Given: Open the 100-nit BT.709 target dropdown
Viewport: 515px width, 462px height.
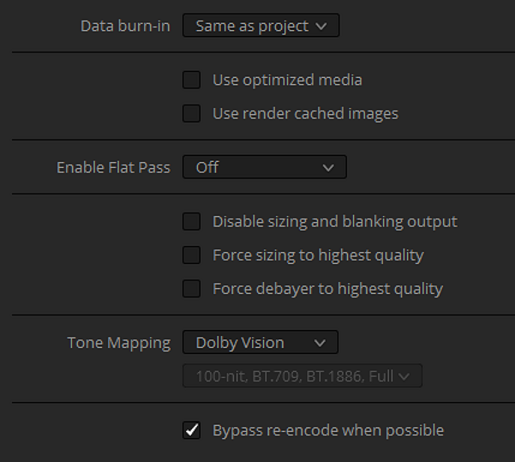Looking at the screenshot, I should (x=302, y=376).
